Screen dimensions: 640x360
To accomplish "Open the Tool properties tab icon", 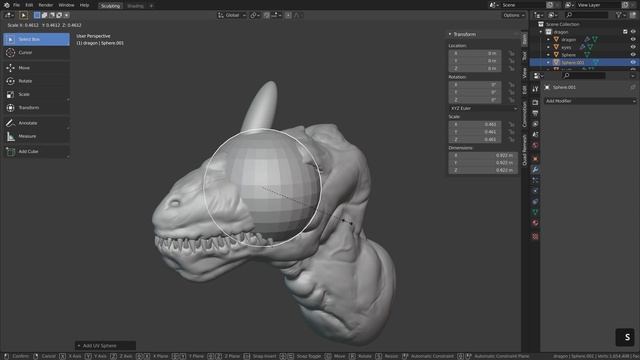I will [x=535, y=89].
